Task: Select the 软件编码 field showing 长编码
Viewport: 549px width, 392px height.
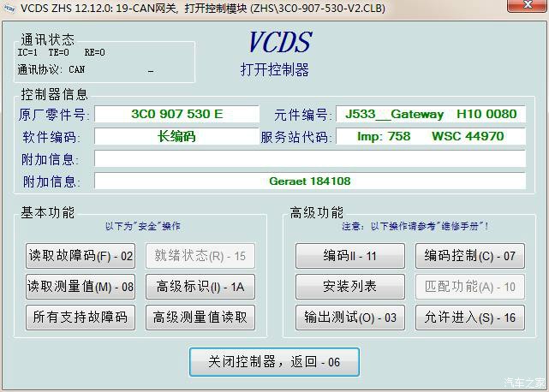Action: coord(176,136)
